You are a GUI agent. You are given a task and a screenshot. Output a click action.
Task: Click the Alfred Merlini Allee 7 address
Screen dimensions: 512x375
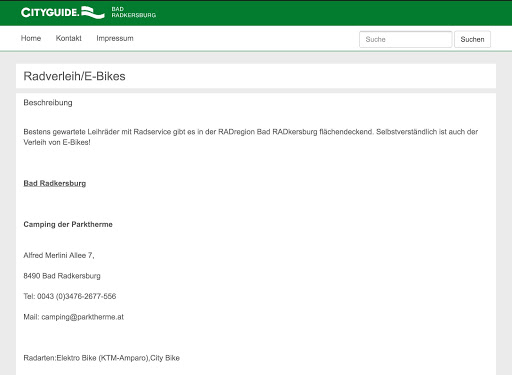tap(59, 255)
